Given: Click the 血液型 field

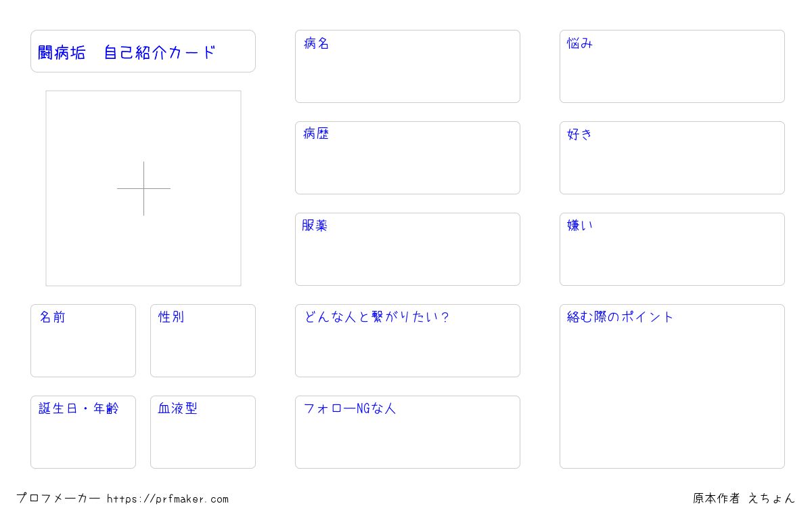Looking at the screenshot, I should tap(203, 432).
